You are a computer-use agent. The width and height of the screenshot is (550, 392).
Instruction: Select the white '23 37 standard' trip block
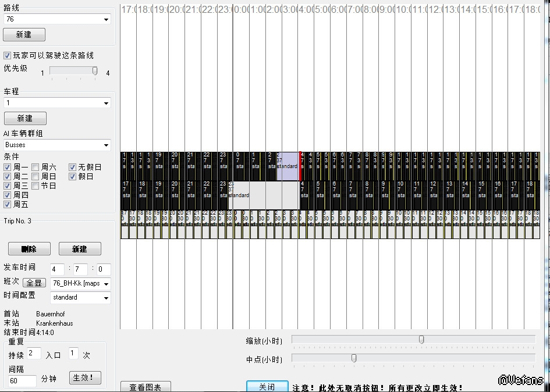click(264, 195)
